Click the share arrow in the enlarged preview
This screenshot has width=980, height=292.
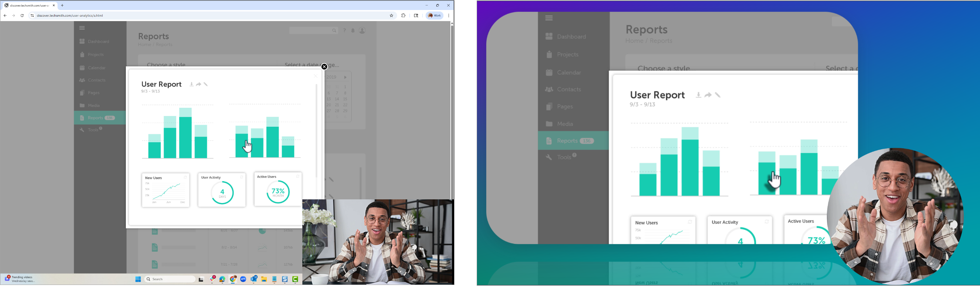pyautogui.click(x=708, y=95)
